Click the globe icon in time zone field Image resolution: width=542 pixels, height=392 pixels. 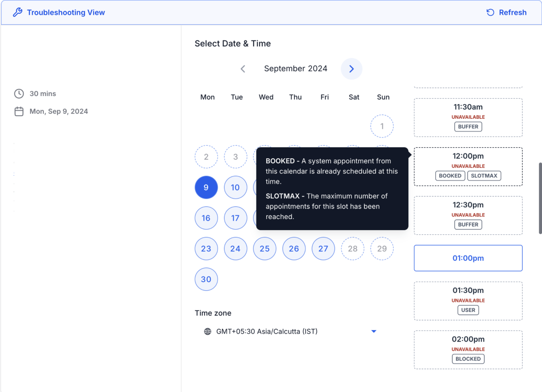pyautogui.click(x=208, y=332)
